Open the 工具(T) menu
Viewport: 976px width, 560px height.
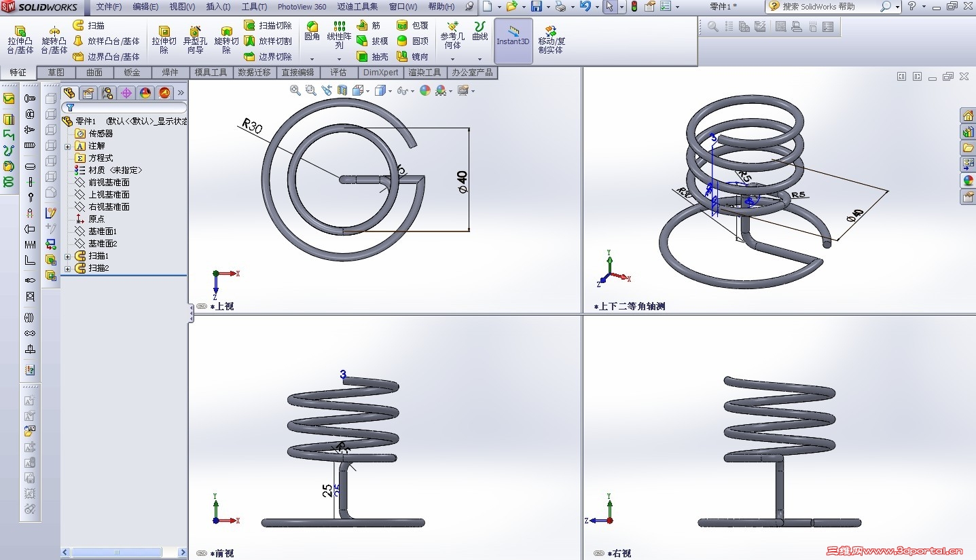[254, 7]
